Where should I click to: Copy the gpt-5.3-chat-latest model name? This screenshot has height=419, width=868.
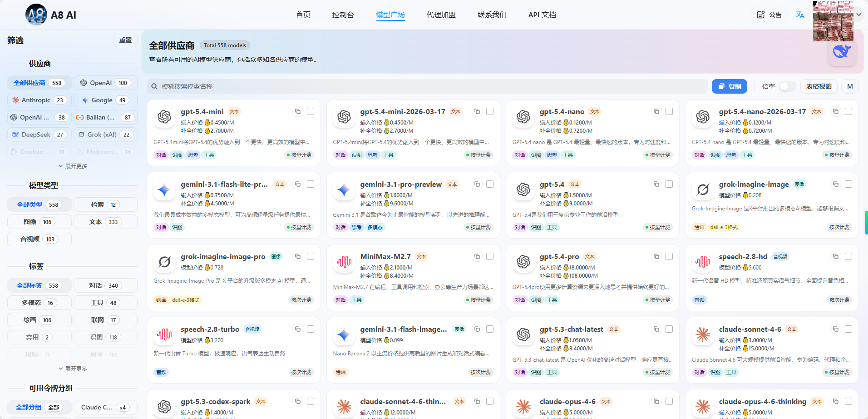point(656,329)
